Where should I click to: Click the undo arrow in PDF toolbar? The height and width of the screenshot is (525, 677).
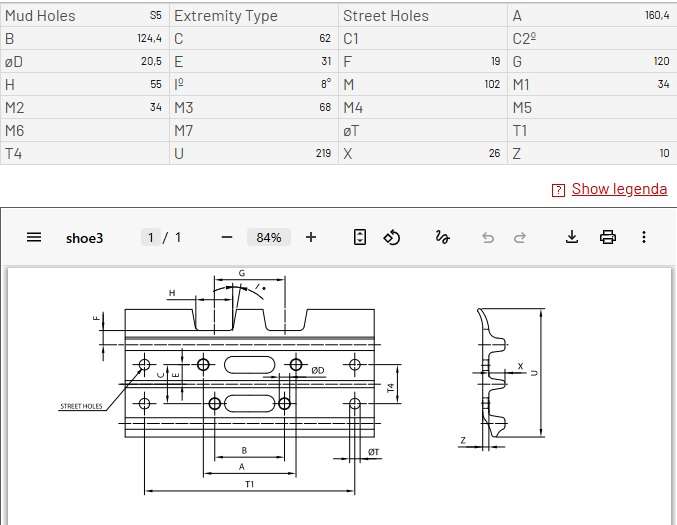[488, 237]
